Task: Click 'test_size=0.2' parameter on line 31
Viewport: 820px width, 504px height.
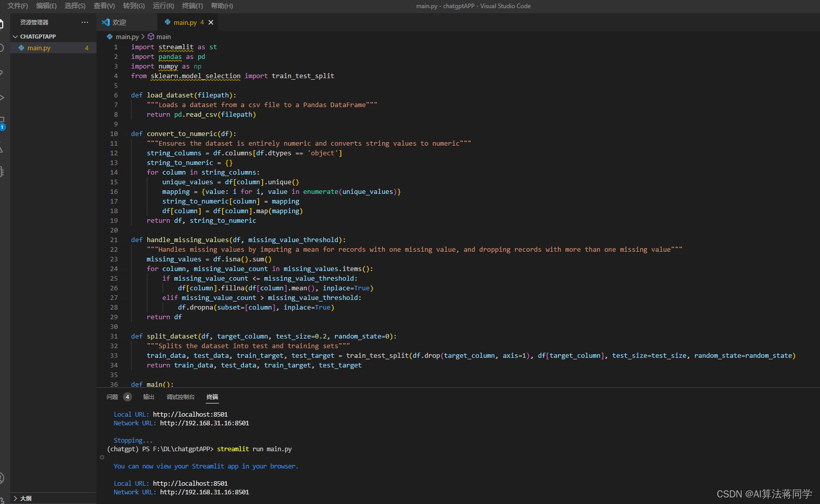Action: 301,337
